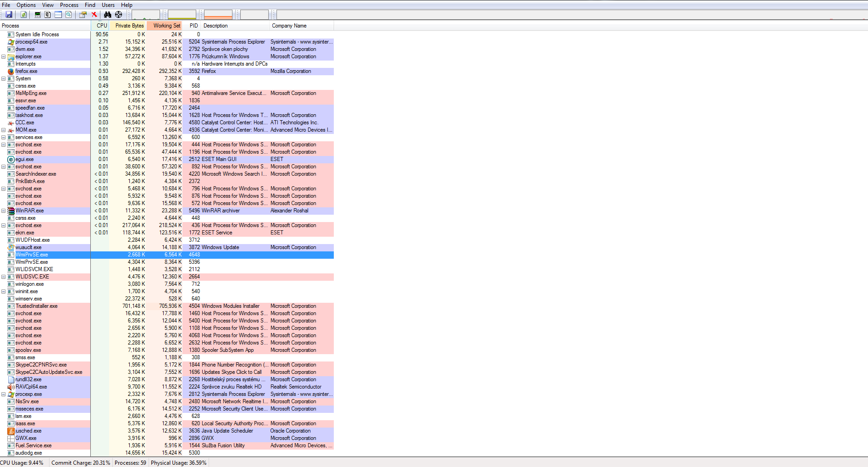Click the Catalyst icon beside MOM.exe

pyautogui.click(x=11, y=130)
